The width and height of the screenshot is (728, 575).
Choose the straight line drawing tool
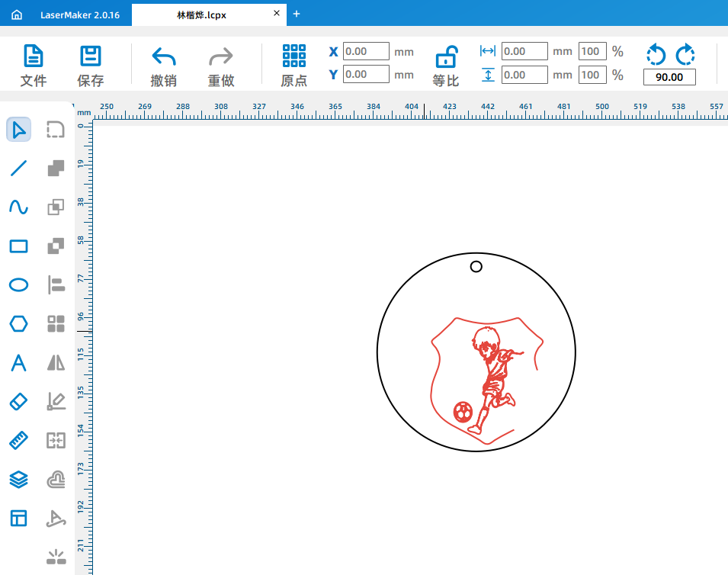(18, 169)
